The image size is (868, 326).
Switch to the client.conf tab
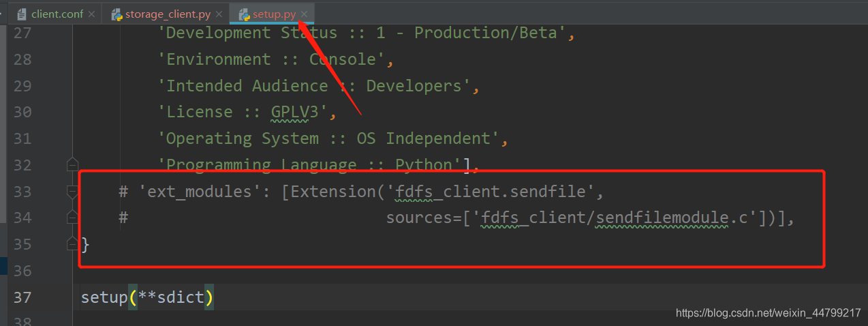[57, 14]
